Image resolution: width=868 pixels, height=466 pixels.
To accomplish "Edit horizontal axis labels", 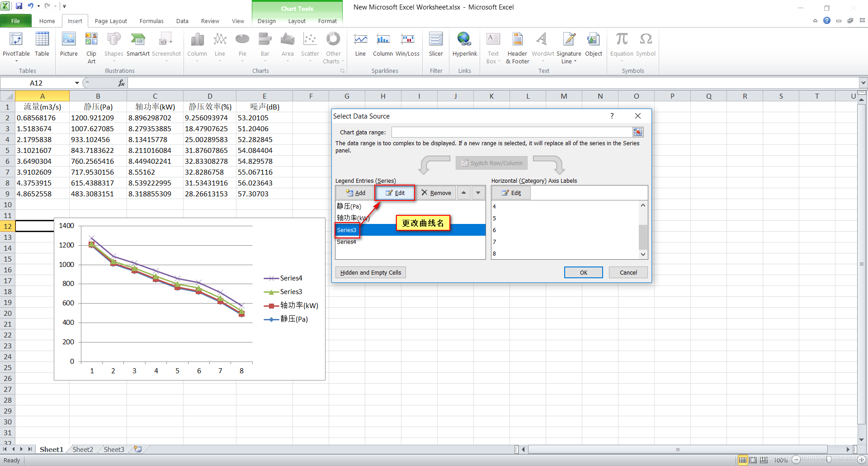I will [511, 193].
